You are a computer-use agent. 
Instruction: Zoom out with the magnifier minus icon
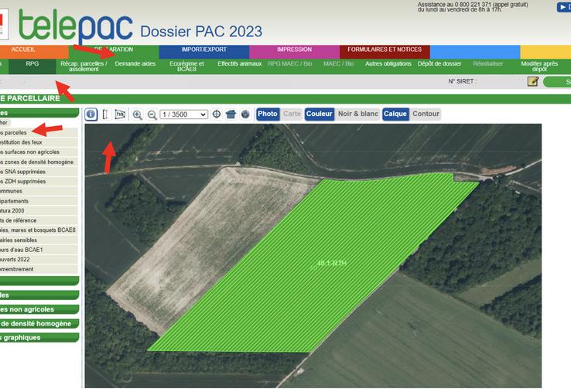152,114
